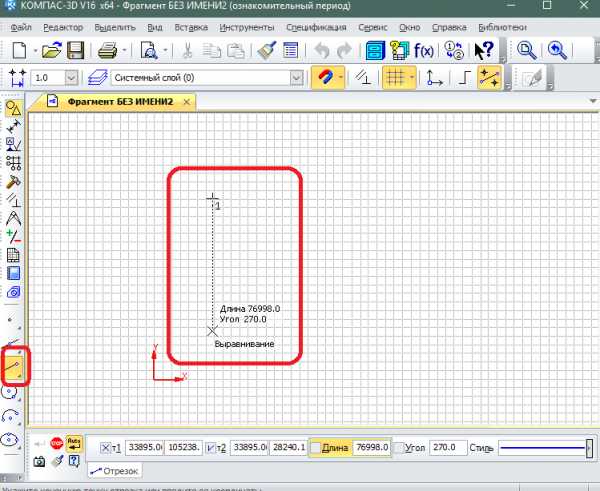Open the library manager icon
This screenshot has height=491, width=600.
click(x=375, y=50)
